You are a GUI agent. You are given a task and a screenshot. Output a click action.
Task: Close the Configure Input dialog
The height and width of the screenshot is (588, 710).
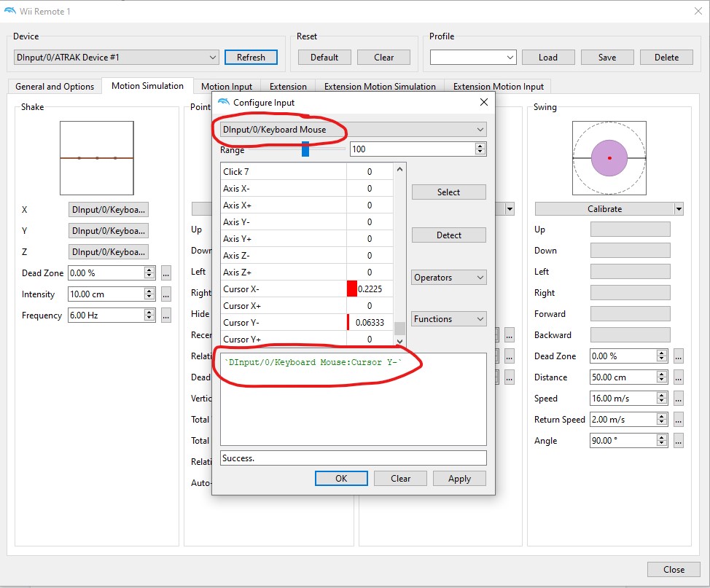tap(483, 102)
